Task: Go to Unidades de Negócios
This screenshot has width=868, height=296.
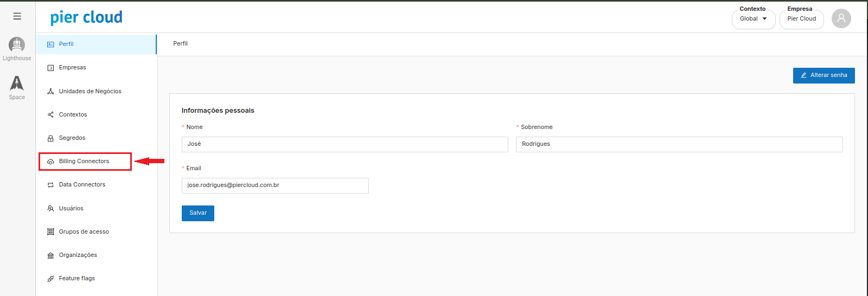Action: tap(90, 92)
